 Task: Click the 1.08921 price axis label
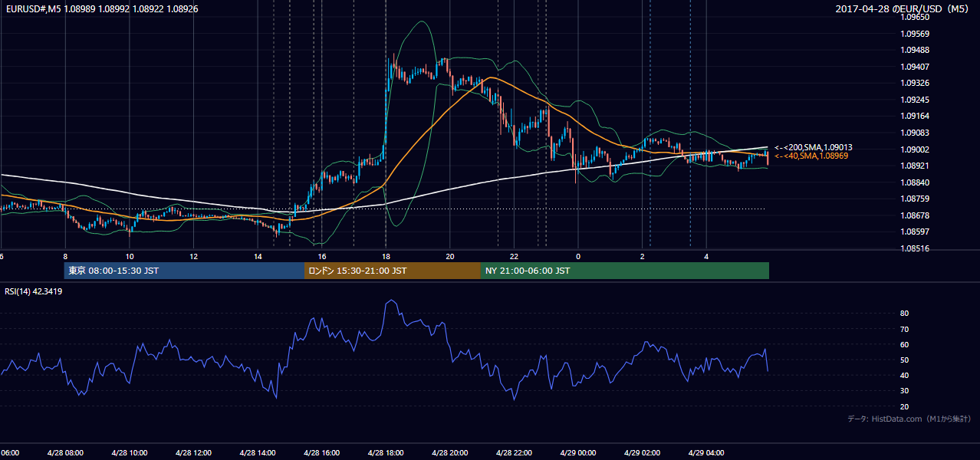click(x=916, y=166)
